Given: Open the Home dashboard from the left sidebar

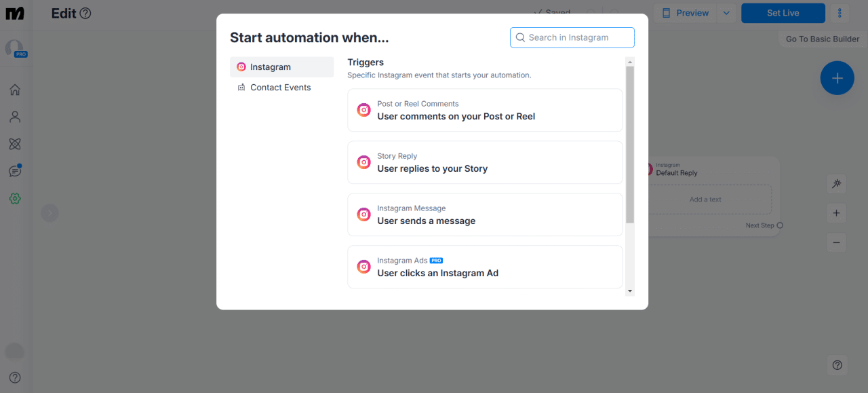Looking at the screenshot, I should pos(14,89).
